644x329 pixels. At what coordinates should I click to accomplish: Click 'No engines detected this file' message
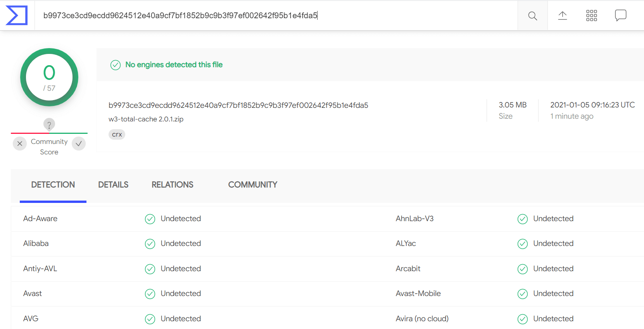pos(174,65)
